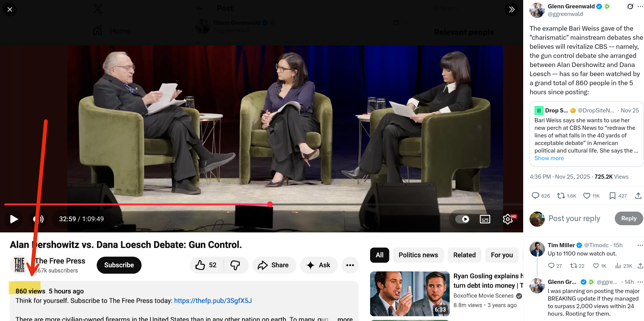Open The Free Press channel name
This screenshot has height=321, width=644.
pos(60,261)
